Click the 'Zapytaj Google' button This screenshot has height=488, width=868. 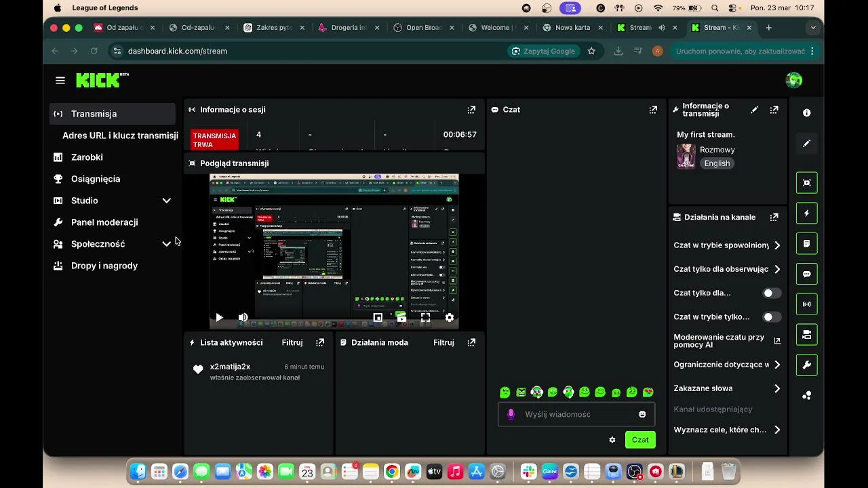pos(544,51)
